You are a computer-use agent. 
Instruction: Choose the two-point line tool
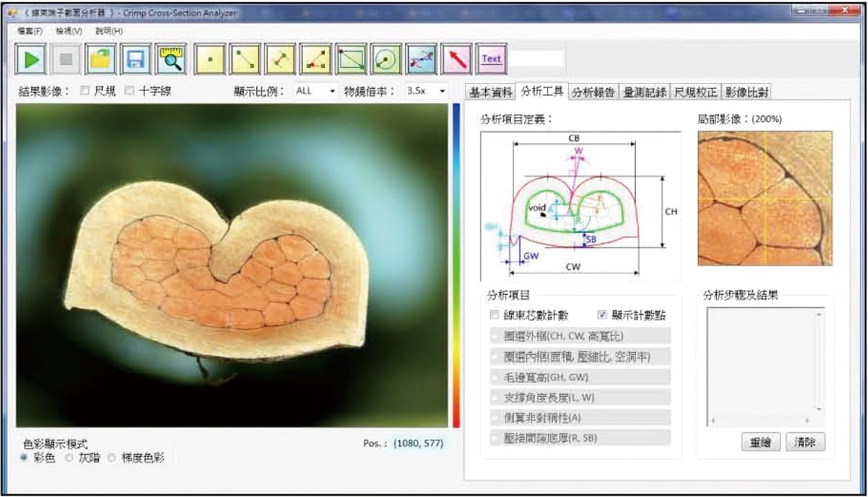click(x=244, y=60)
